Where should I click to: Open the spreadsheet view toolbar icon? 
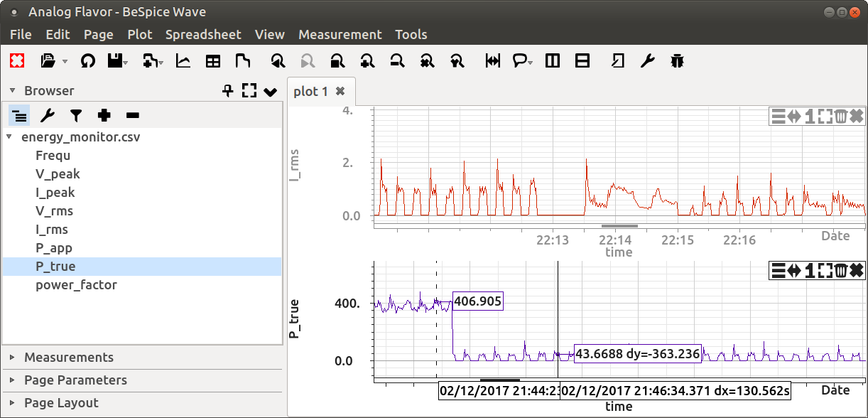click(x=212, y=61)
